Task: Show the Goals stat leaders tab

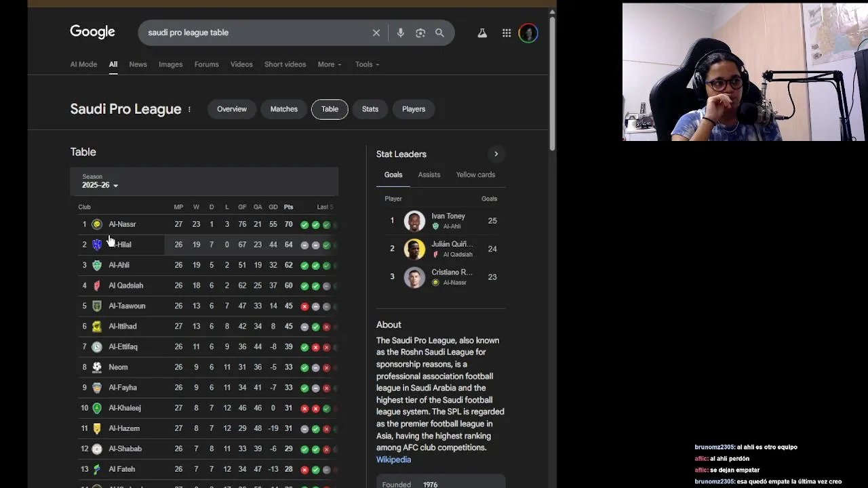Action: point(393,175)
